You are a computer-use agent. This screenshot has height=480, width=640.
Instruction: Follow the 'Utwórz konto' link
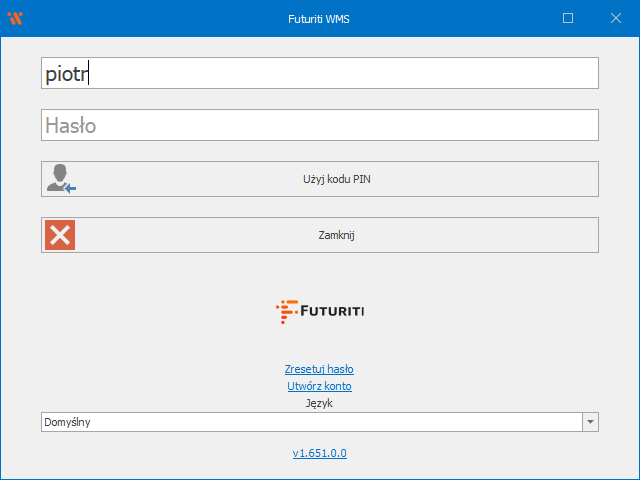coord(319,386)
